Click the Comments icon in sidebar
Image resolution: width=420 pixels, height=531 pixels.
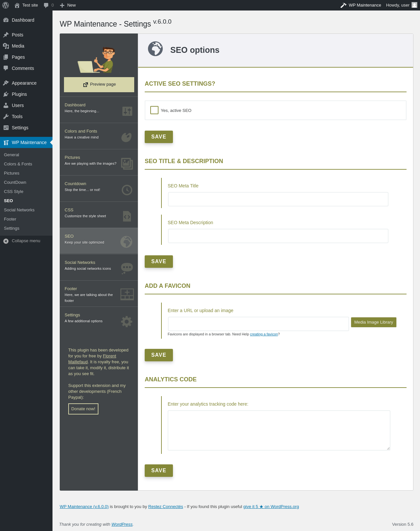coord(6,68)
